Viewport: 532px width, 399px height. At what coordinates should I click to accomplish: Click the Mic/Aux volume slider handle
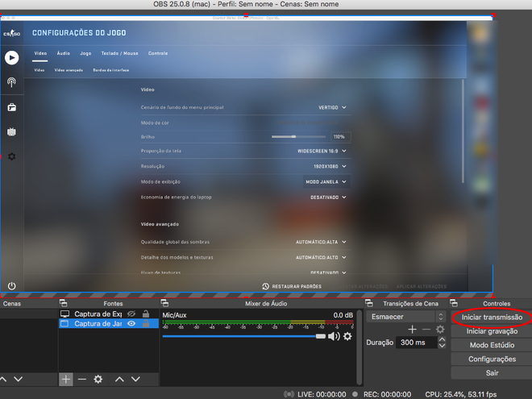click(x=320, y=336)
